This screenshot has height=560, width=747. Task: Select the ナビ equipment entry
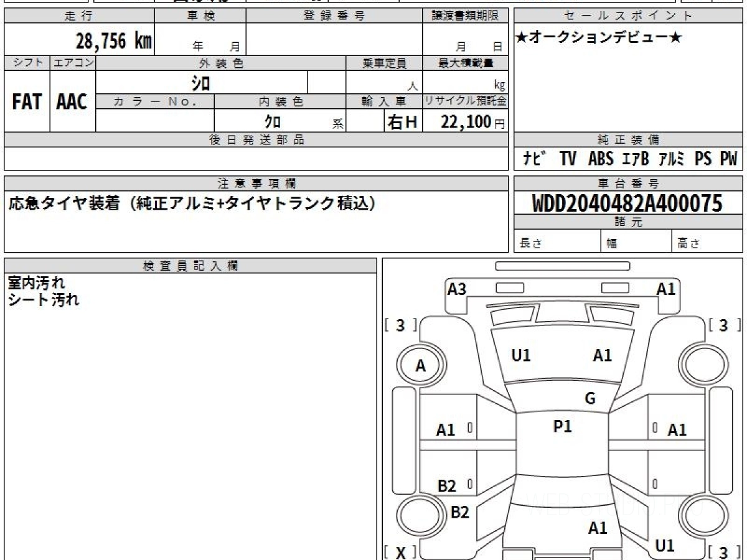535,159
